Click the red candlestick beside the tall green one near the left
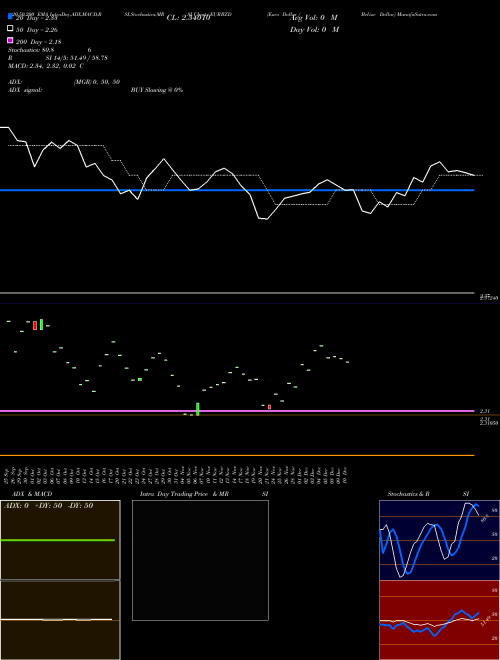The width and height of the screenshot is (500, 660). point(35,325)
